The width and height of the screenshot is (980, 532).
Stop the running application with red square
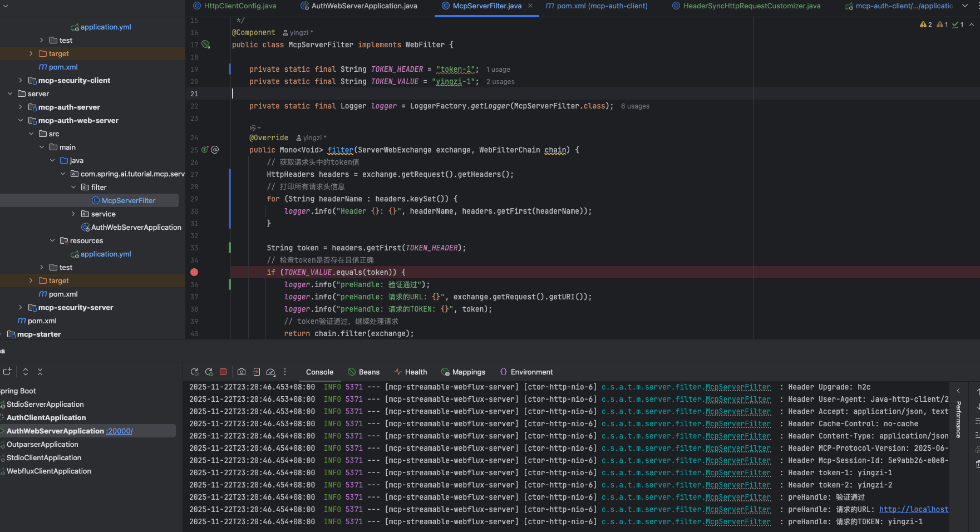pyautogui.click(x=223, y=372)
